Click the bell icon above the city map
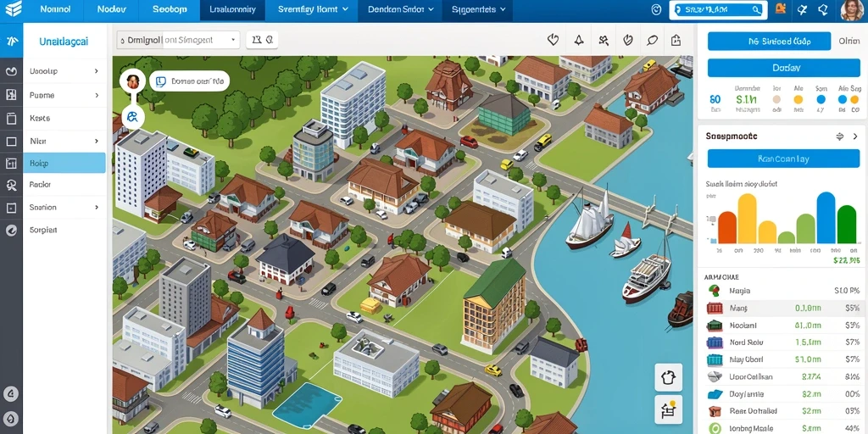Screen dimensions: 868x434 [x=578, y=40]
